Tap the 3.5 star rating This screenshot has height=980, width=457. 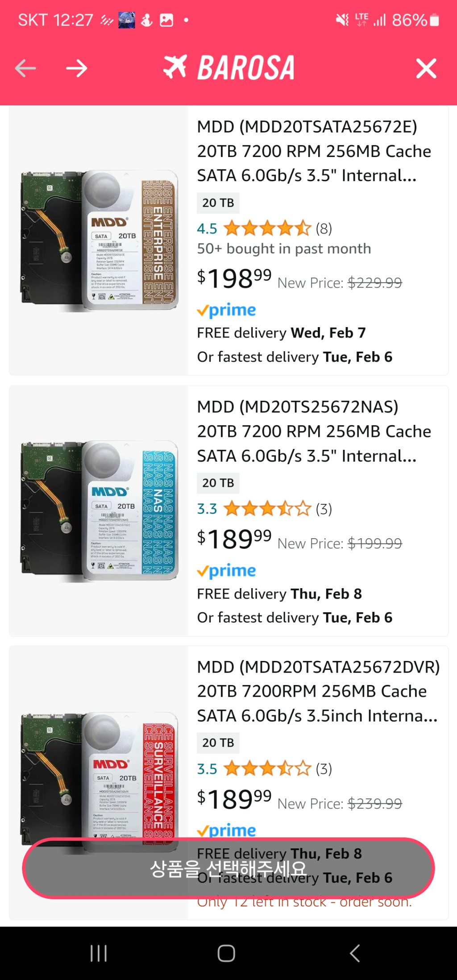coord(267,768)
